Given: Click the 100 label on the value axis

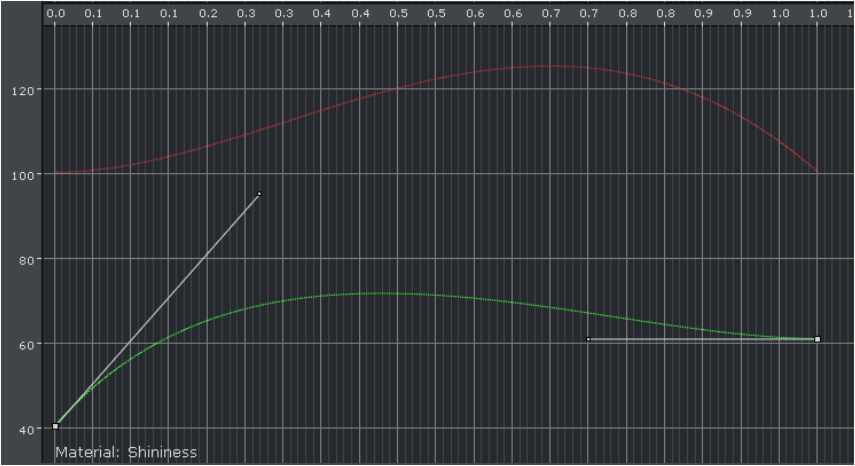Looking at the screenshot, I should (23, 174).
